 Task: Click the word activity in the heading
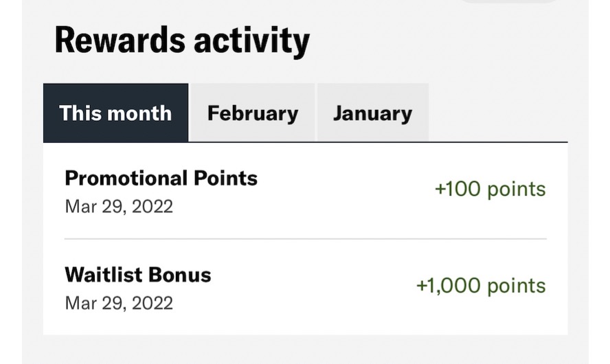click(251, 41)
